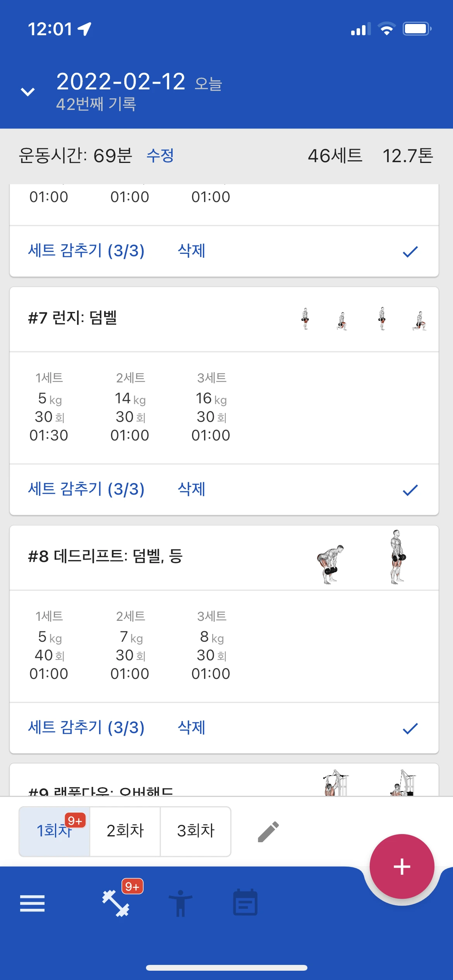Toggle the checkmark for #7 런지 exercise
453x980 pixels.
pyautogui.click(x=410, y=490)
